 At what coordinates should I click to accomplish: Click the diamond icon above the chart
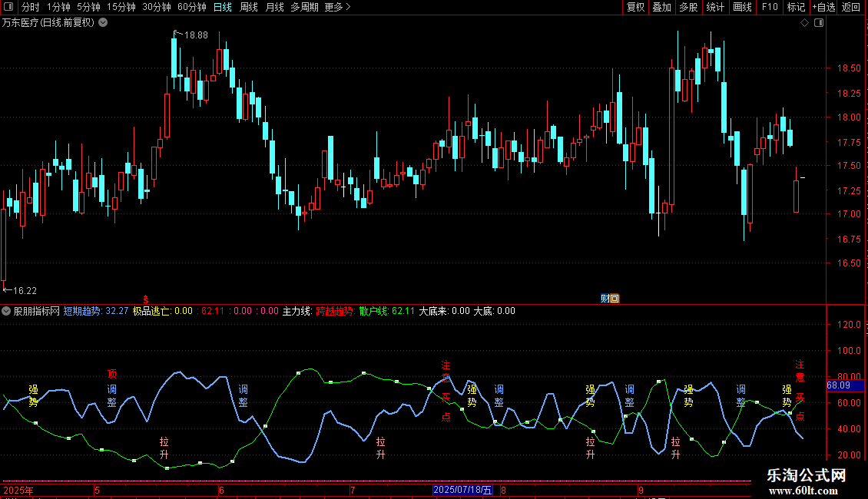click(x=804, y=23)
